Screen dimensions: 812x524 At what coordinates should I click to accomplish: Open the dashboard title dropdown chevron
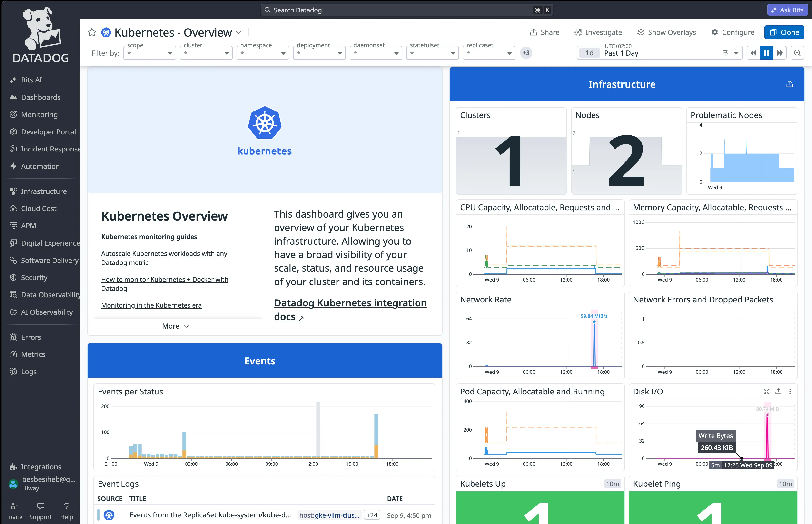tap(239, 33)
